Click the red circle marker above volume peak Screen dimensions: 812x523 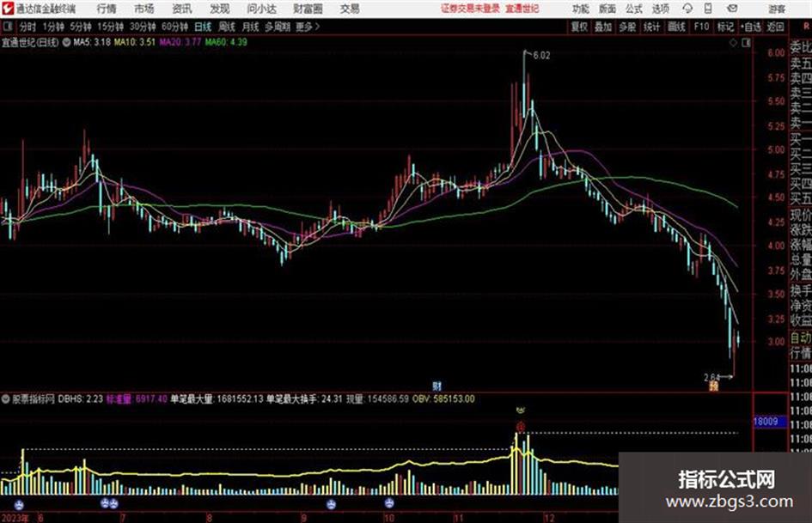point(521,427)
